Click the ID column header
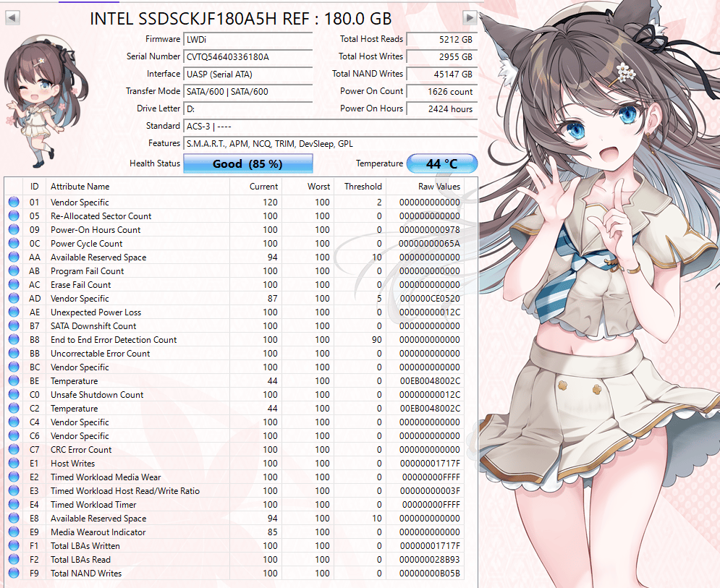Screen dimensions: 720x588 click(35, 187)
